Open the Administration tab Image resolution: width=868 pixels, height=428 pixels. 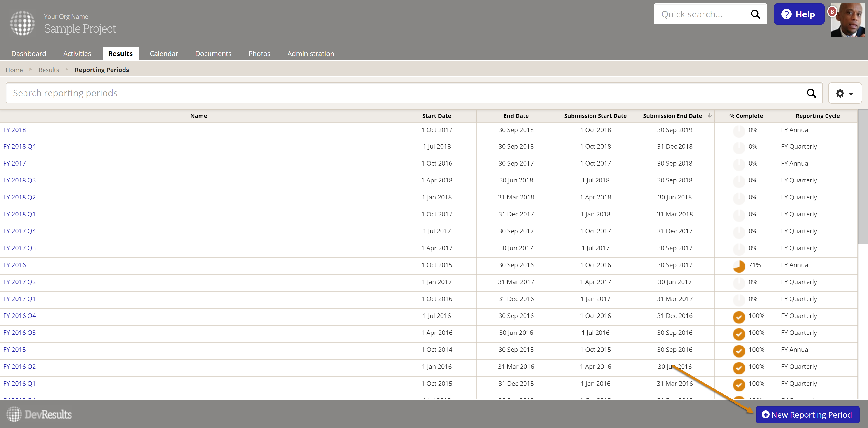coord(310,54)
